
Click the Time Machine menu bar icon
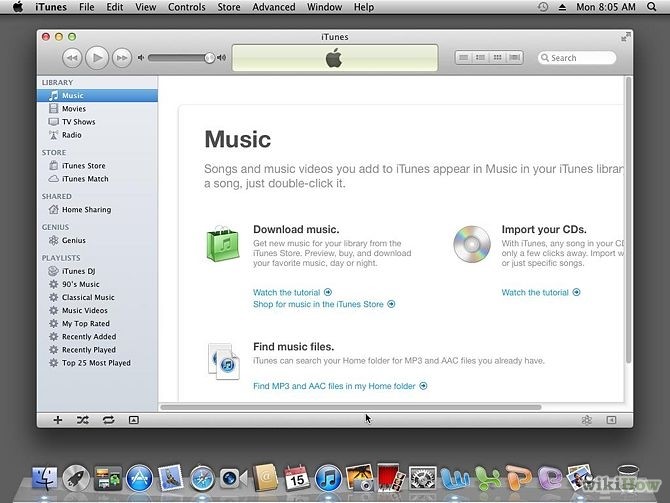click(x=543, y=7)
